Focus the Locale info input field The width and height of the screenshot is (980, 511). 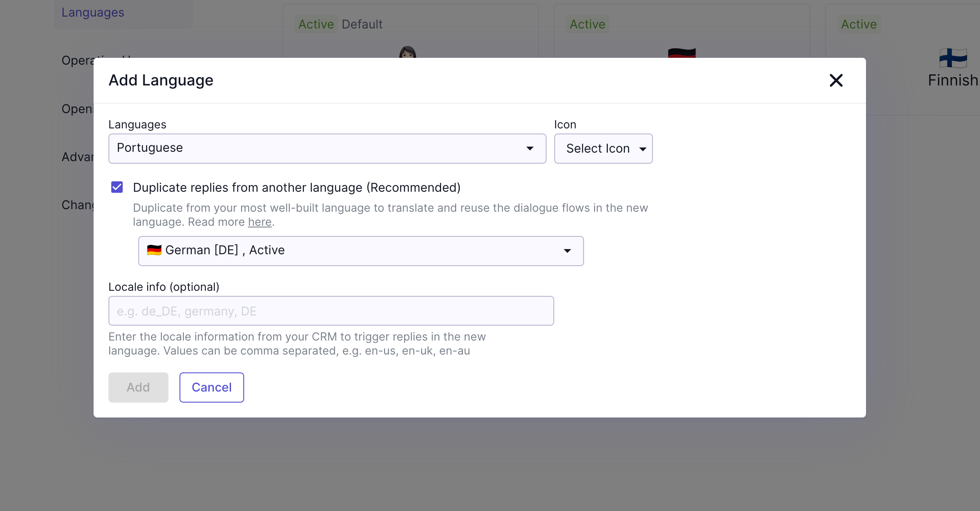331,311
